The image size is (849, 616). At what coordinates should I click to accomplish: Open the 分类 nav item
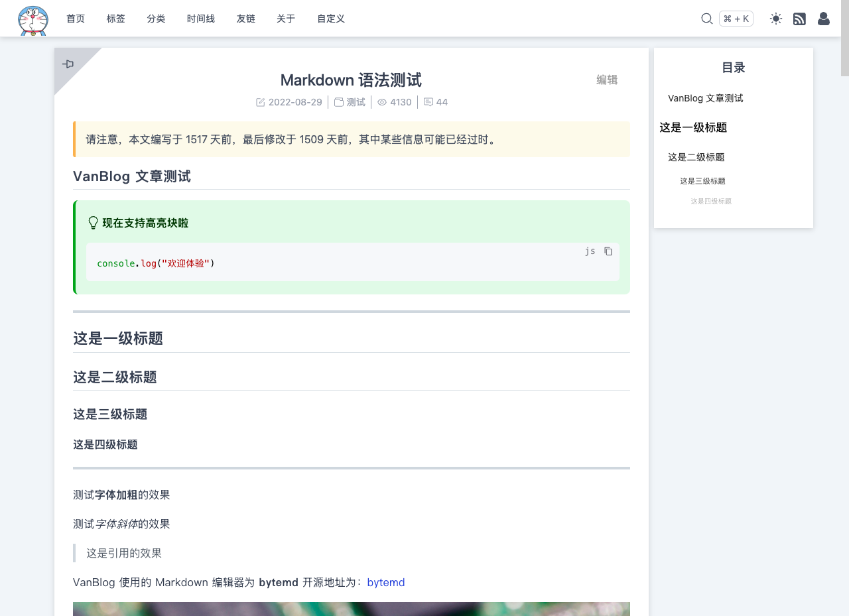pyautogui.click(x=157, y=19)
